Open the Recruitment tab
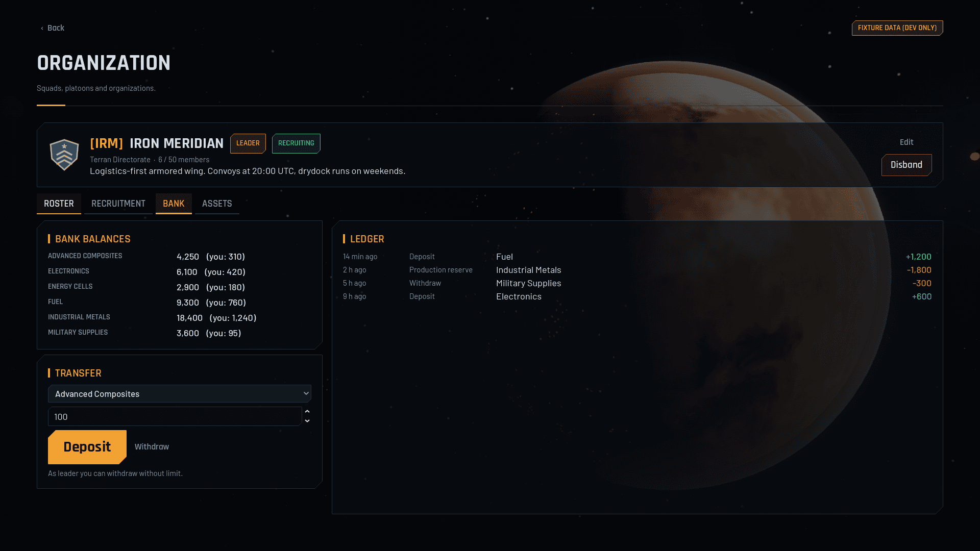 point(118,204)
